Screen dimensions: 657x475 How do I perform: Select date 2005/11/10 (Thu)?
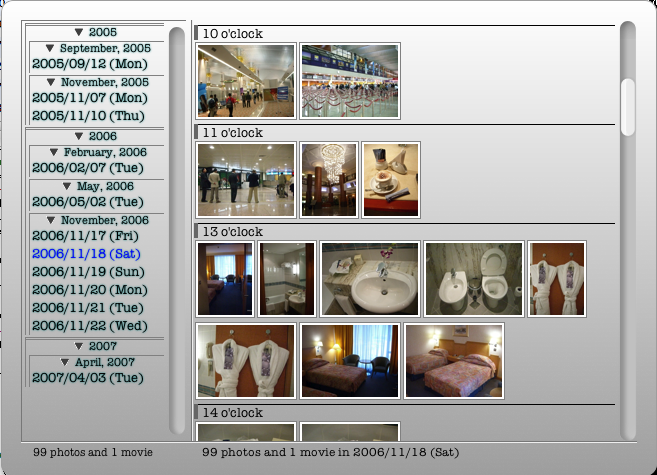(88, 116)
